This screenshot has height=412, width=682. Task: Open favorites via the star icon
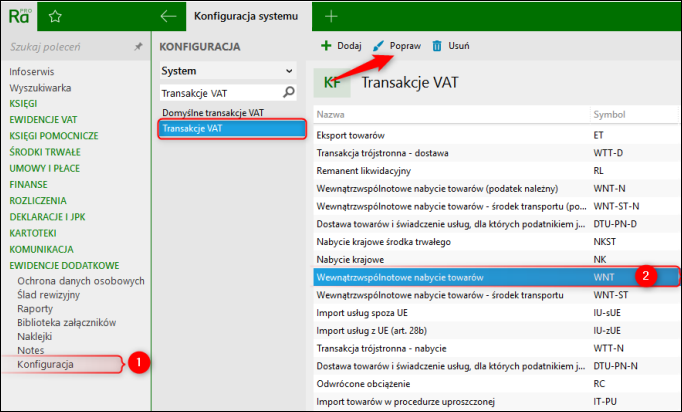(55, 17)
